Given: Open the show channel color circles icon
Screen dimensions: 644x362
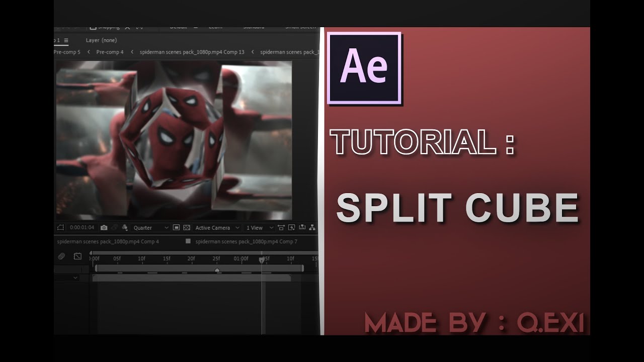Looking at the screenshot, I should click(x=125, y=228).
